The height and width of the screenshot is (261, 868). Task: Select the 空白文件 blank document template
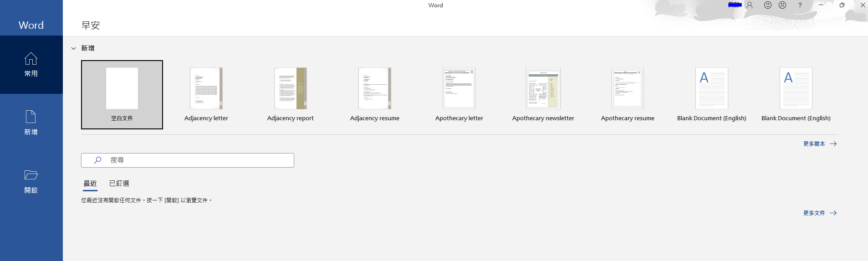coord(122,95)
